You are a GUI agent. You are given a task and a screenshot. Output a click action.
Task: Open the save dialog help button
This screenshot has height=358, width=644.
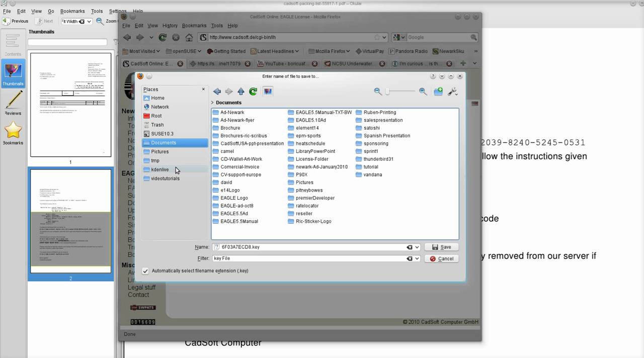coord(433,76)
